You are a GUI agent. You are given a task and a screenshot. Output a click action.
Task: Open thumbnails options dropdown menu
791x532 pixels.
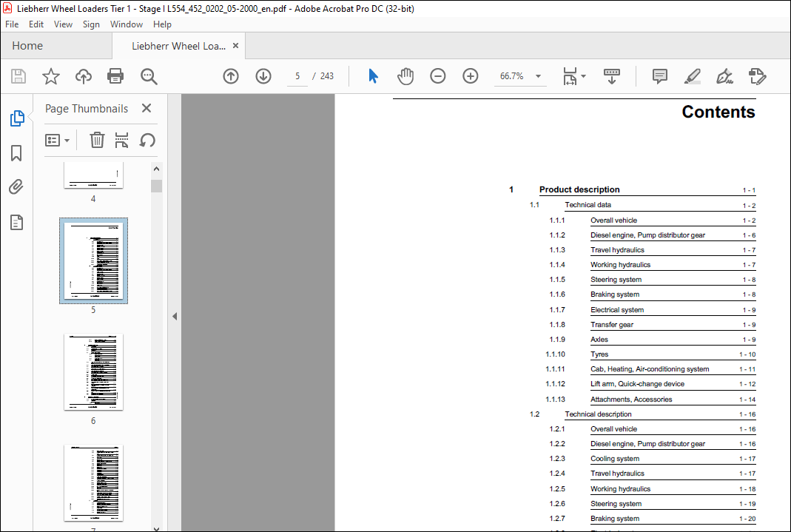57,140
